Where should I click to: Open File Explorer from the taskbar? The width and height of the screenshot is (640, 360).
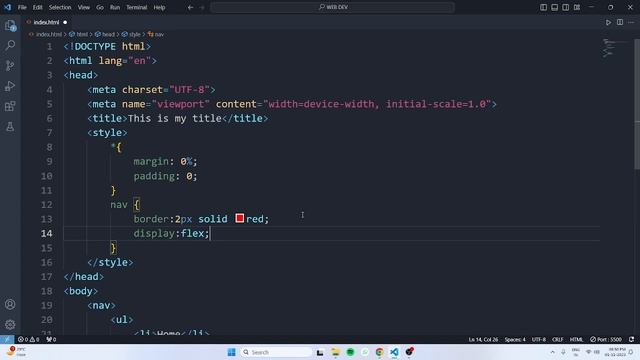click(x=336, y=352)
